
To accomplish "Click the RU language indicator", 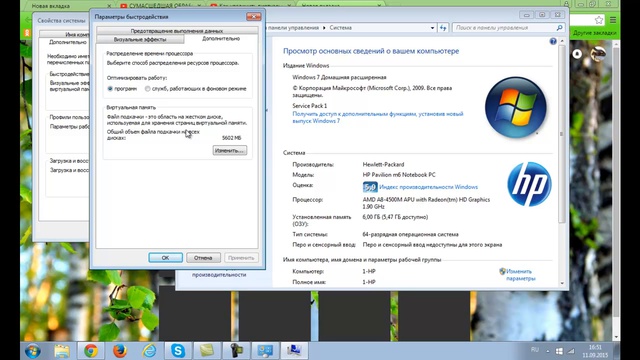I will [535, 350].
